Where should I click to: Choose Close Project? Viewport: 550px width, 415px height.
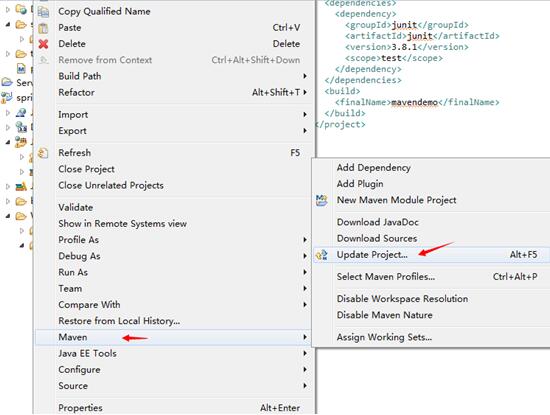click(174, 169)
